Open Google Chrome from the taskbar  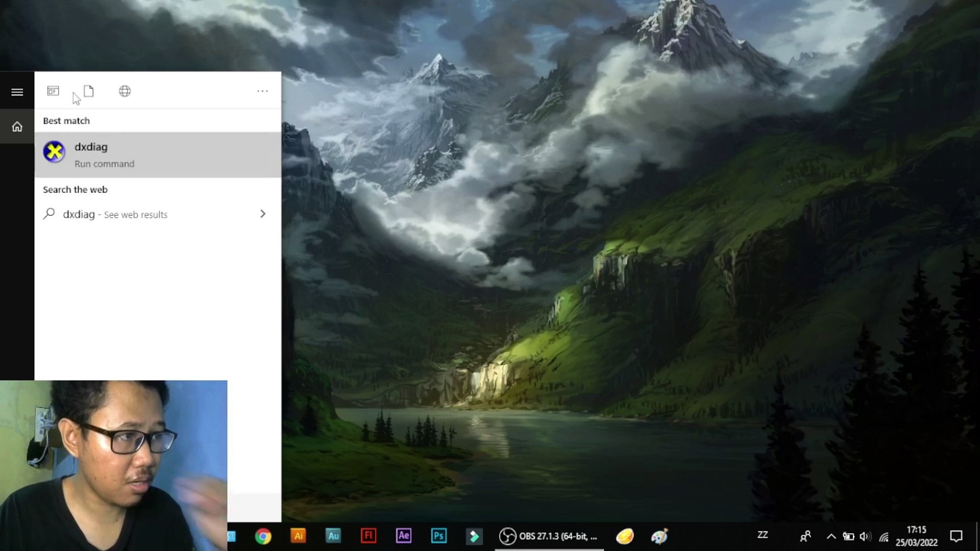[x=263, y=536]
